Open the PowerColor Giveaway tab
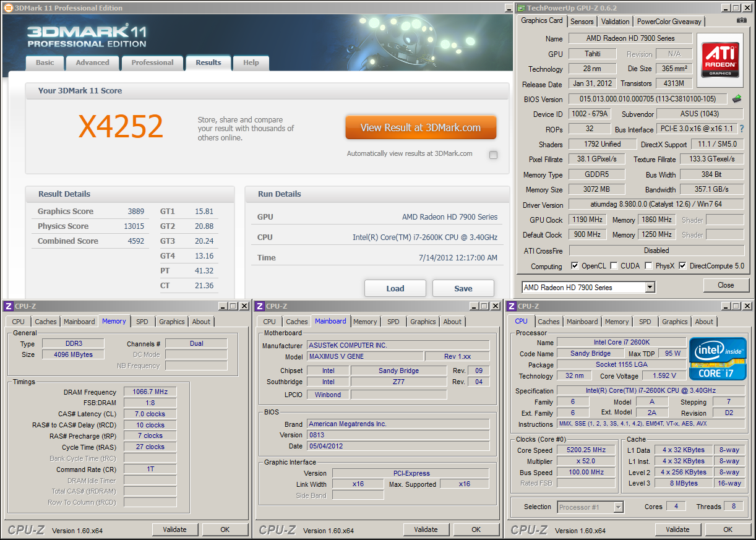 [x=669, y=22]
